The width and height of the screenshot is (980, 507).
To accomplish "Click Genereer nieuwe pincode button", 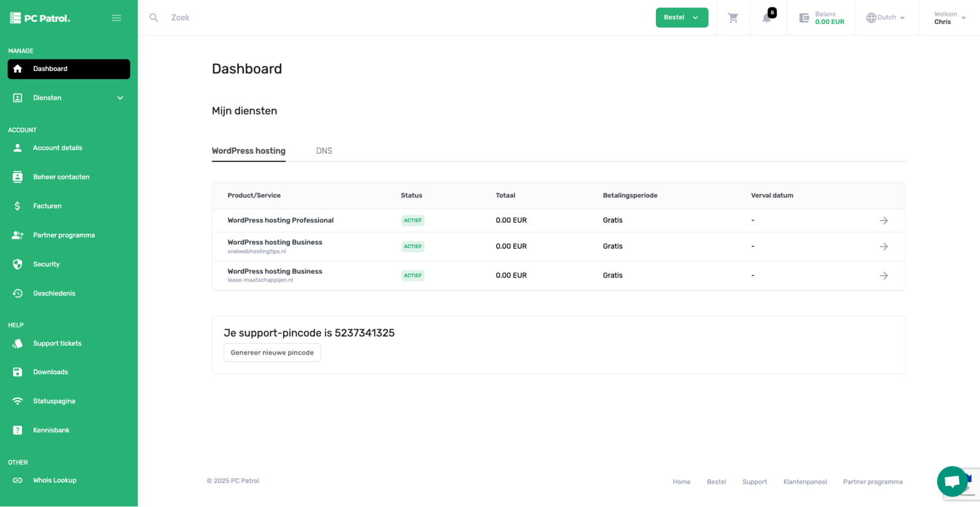I will 272,353.
